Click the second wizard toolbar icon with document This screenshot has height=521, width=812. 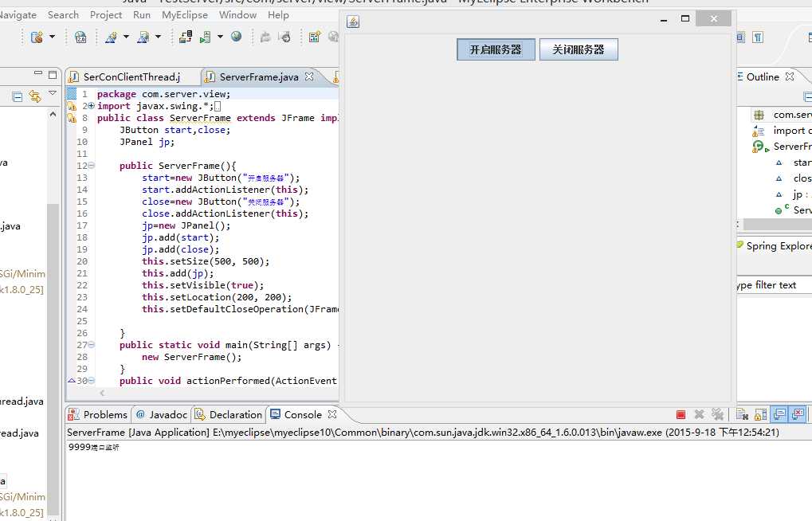tap(143, 37)
